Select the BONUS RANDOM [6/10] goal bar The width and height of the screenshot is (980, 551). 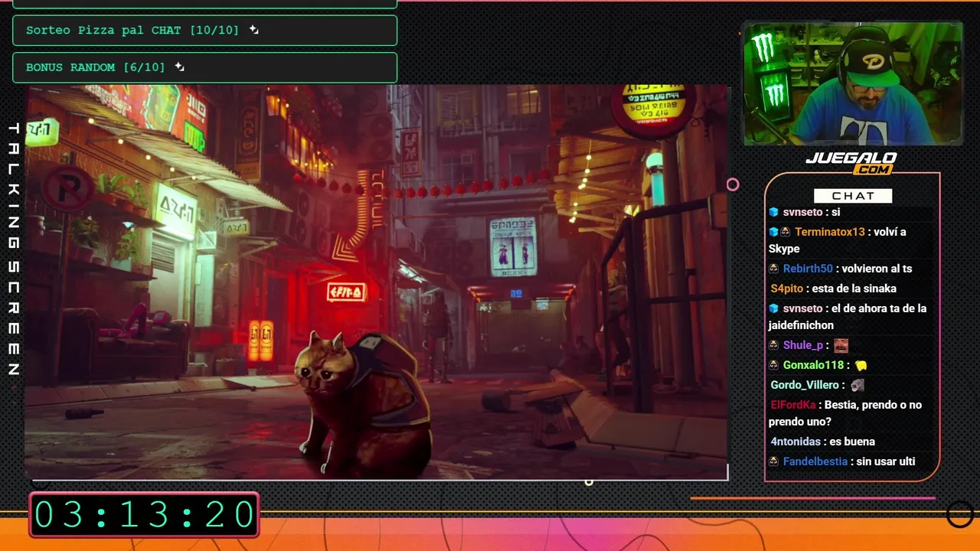point(205,67)
